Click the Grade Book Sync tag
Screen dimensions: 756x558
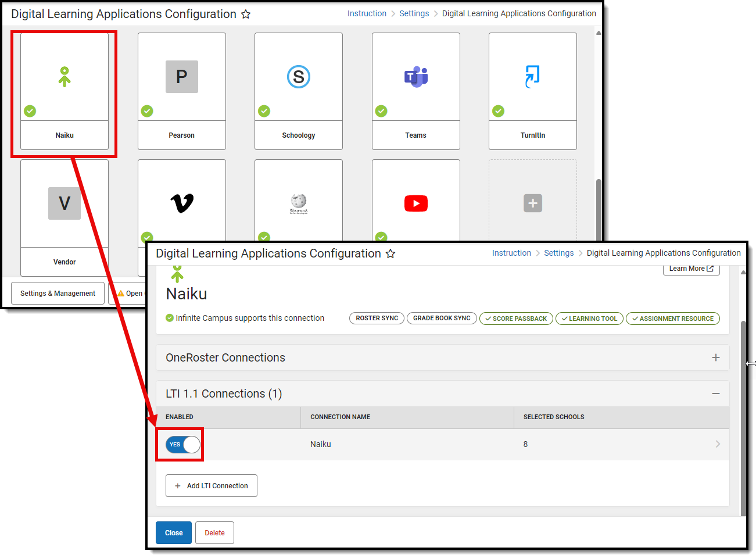click(x=442, y=319)
